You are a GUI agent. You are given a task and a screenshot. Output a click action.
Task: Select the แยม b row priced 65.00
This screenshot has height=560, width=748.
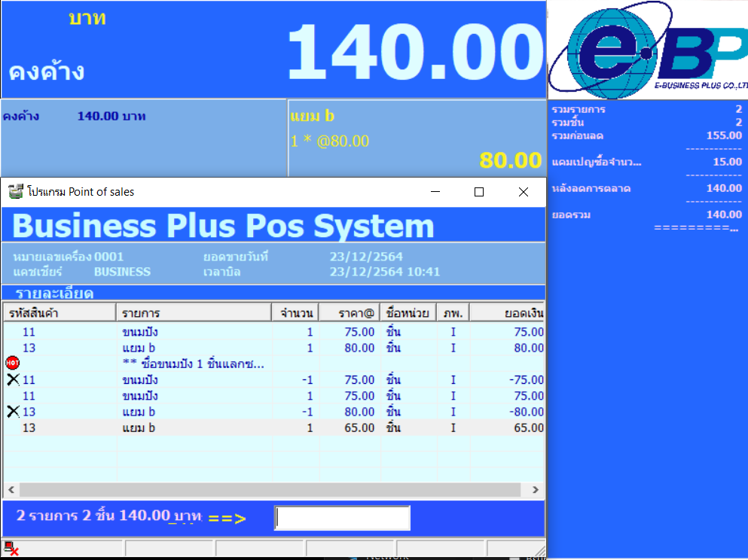pos(274,428)
